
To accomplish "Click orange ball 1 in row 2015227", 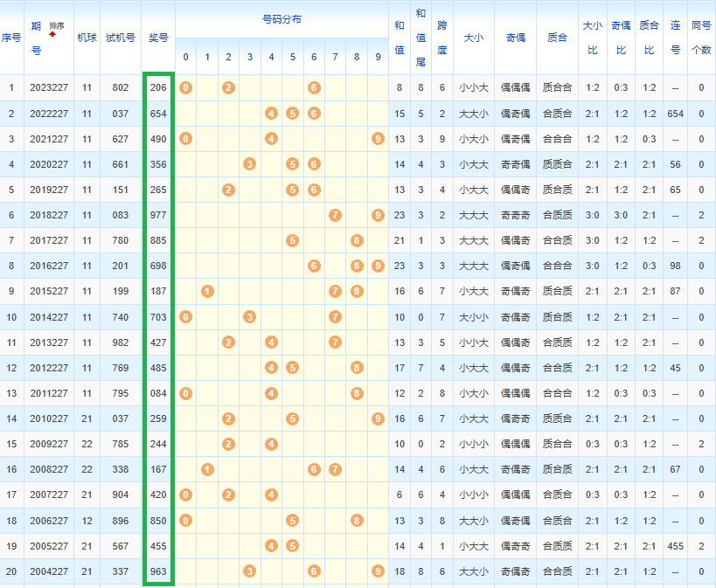I will pyautogui.click(x=207, y=291).
